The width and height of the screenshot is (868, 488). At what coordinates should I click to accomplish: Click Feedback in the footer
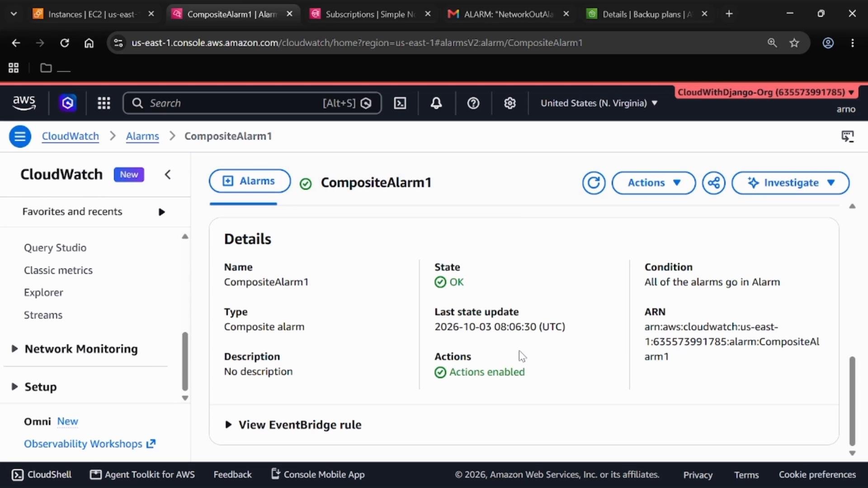(232, 474)
